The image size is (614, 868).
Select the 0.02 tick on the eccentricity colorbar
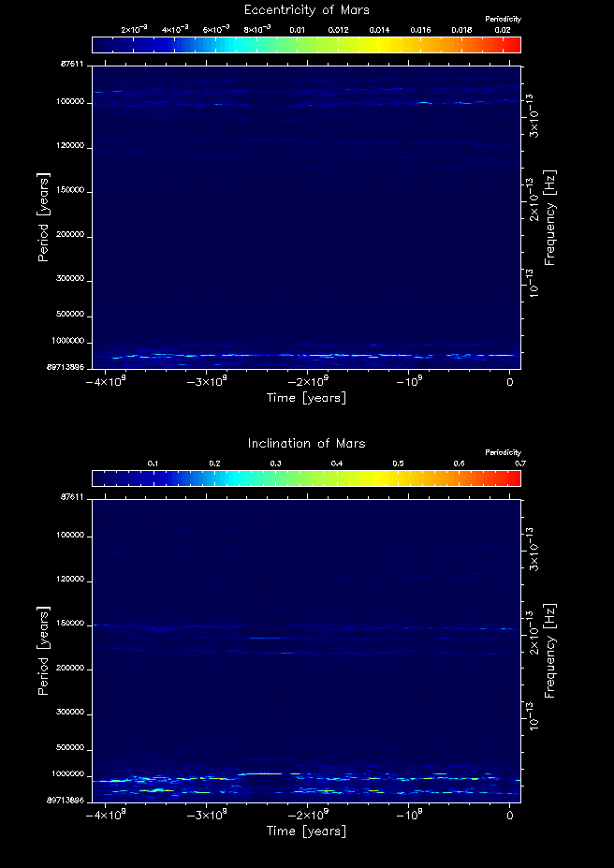(503, 30)
